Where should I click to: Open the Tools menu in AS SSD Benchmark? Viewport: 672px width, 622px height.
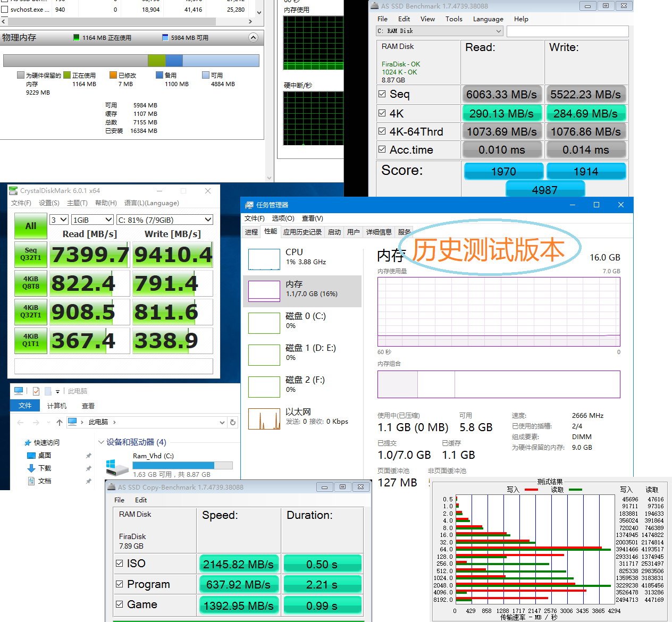click(x=453, y=19)
